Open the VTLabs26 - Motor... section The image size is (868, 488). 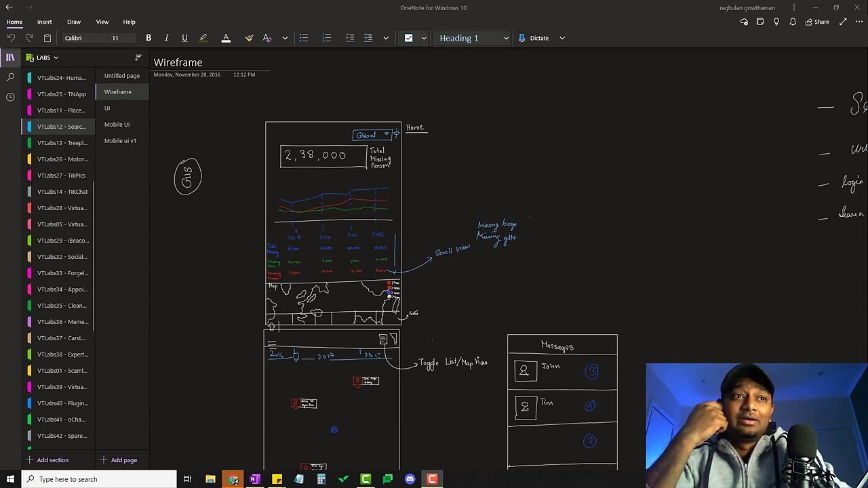pos(60,159)
